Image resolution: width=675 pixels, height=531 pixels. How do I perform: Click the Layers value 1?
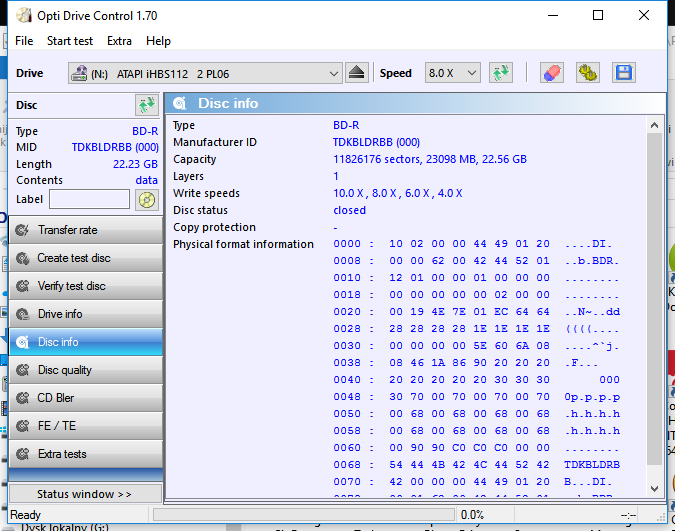tap(336, 176)
